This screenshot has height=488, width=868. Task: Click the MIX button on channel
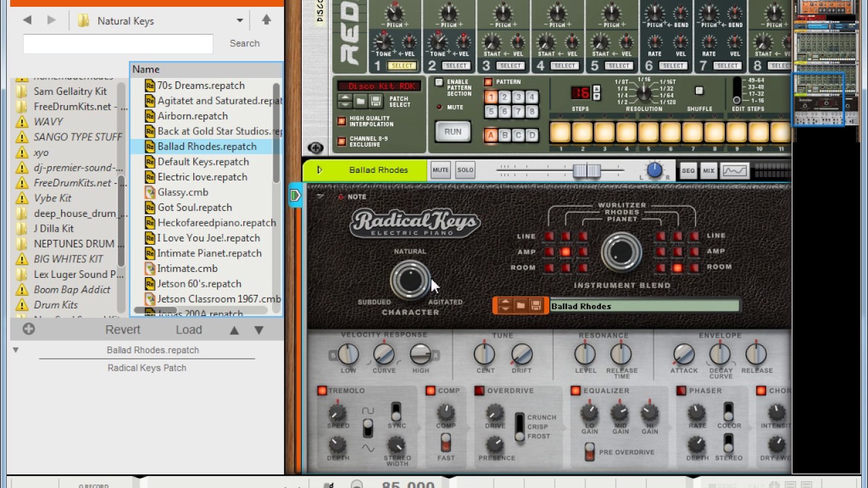click(x=709, y=171)
